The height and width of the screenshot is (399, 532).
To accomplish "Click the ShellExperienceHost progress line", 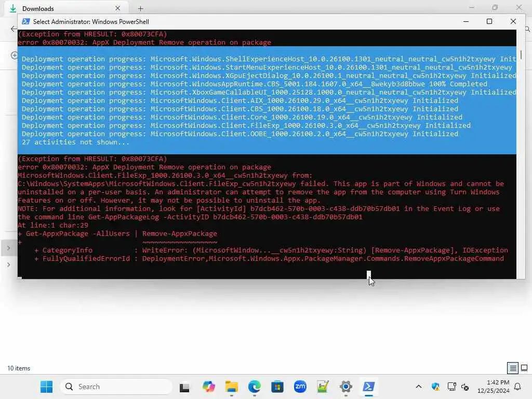I will tap(269, 59).
